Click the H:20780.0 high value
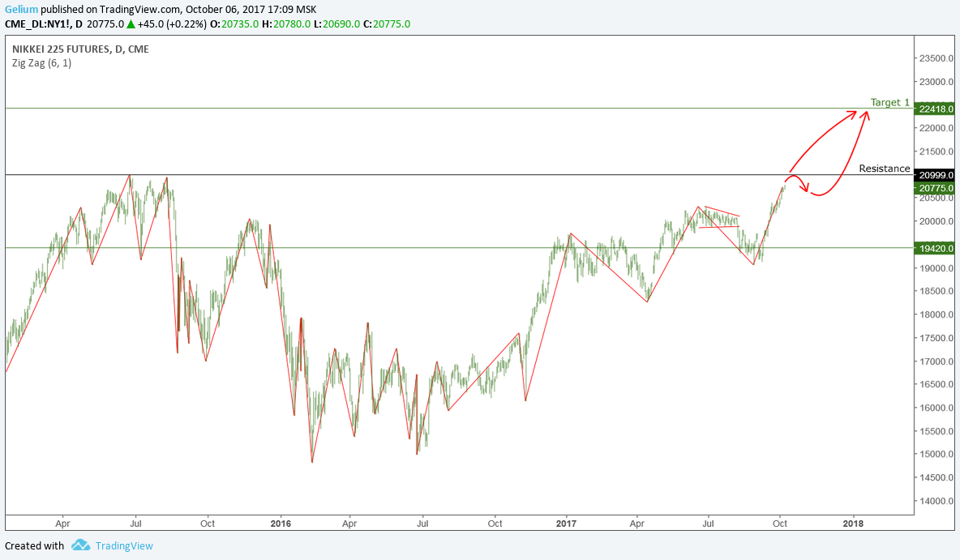 pyautogui.click(x=286, y=24)
